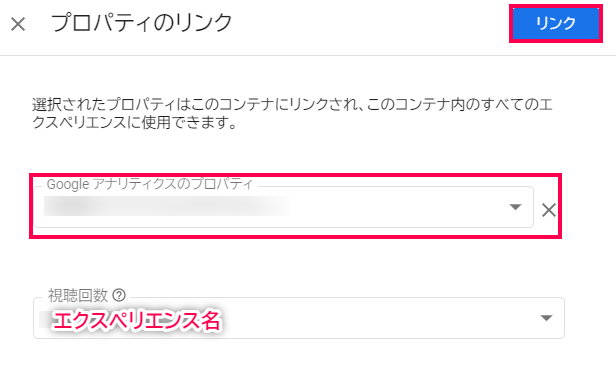This screenshot has height=365, width=616.
Task: Click the triangle icon in the property selector
Action: click(x=515, y=207)
